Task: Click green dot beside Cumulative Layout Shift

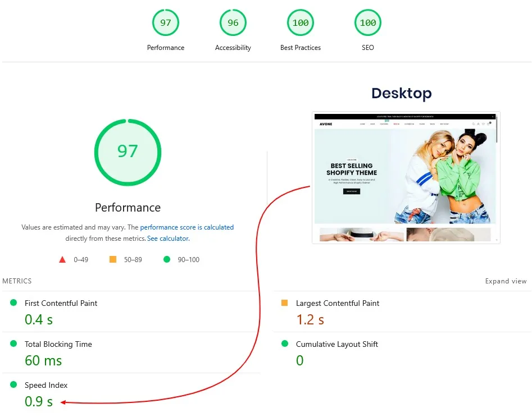Action: click(x=284, y=344)
